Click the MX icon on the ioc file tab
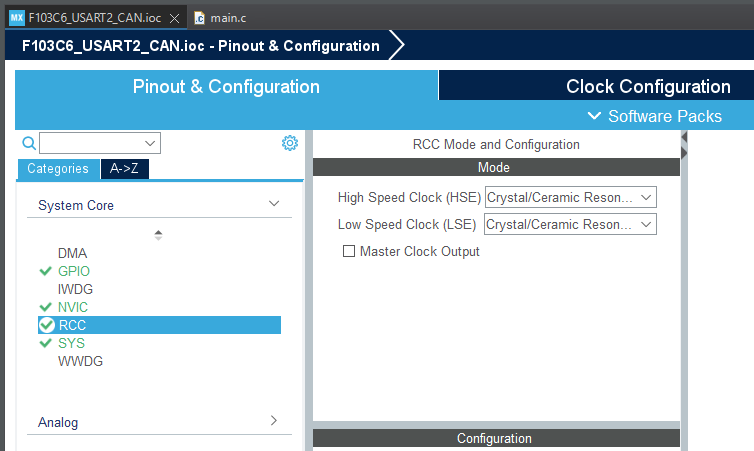This screenshot has width=754, height=451. [x=16, y=18]
